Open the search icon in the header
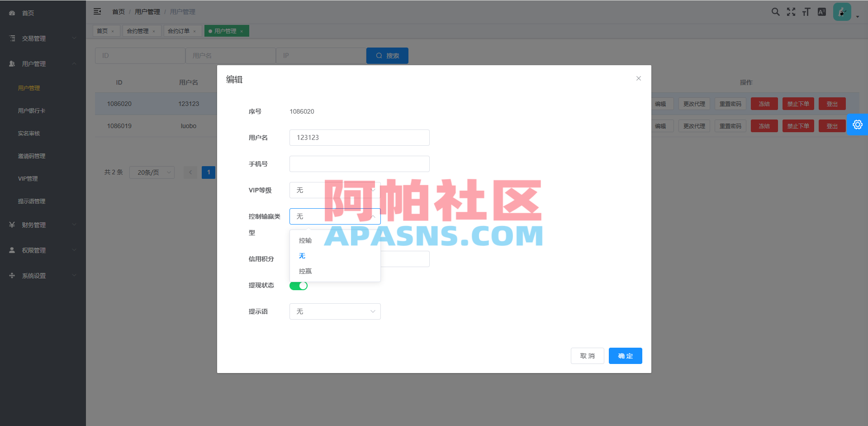868x426 pixels. [x=775, y=12]
